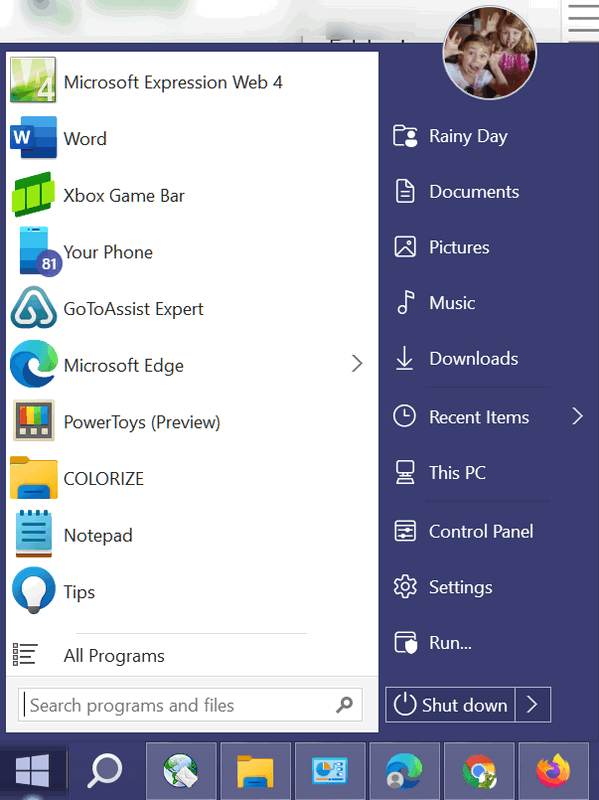Click the Run... label
599x800 pixels.
click(450, 643)
